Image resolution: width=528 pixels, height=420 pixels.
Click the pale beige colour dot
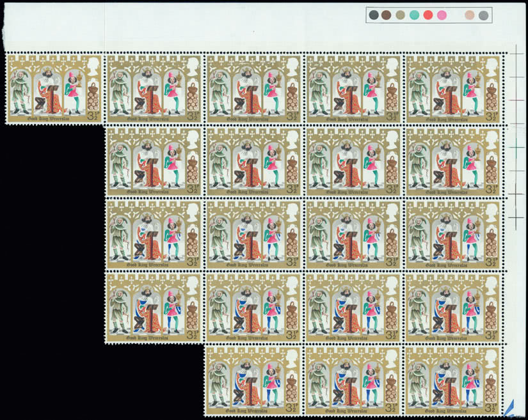pyautogui.click(x=469, y=15)
